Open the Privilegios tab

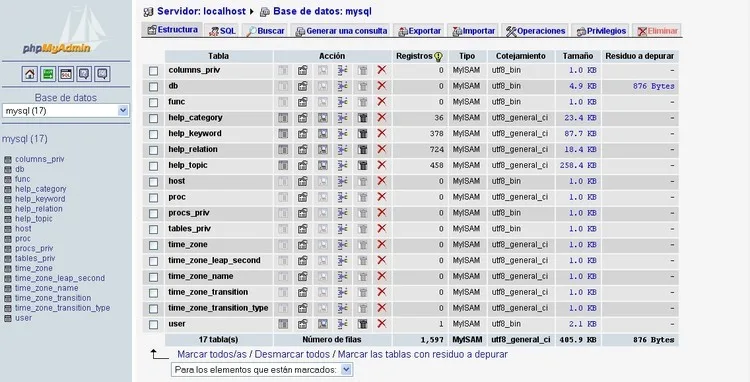click(601, 31)
